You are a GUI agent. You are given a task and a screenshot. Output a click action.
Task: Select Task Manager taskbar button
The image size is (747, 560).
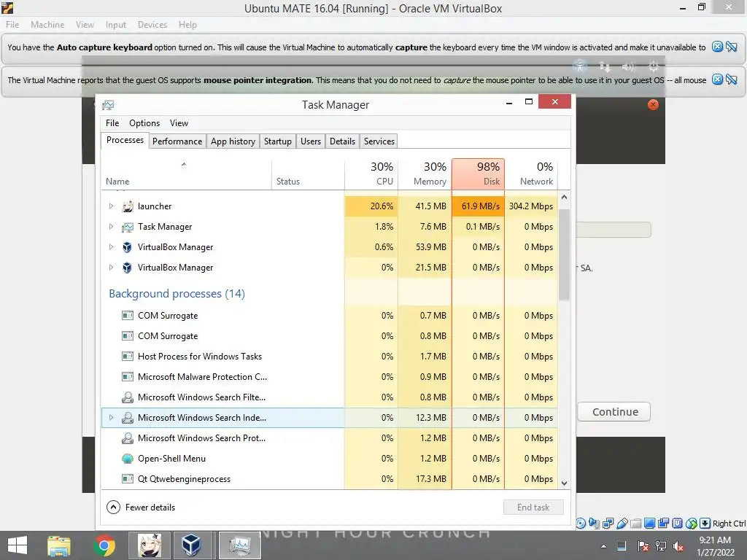tap(239, 545)
